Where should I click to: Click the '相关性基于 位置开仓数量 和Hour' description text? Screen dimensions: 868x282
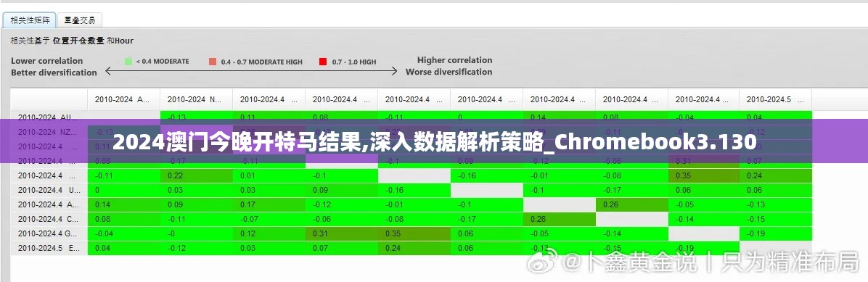(x=72, y=41)
